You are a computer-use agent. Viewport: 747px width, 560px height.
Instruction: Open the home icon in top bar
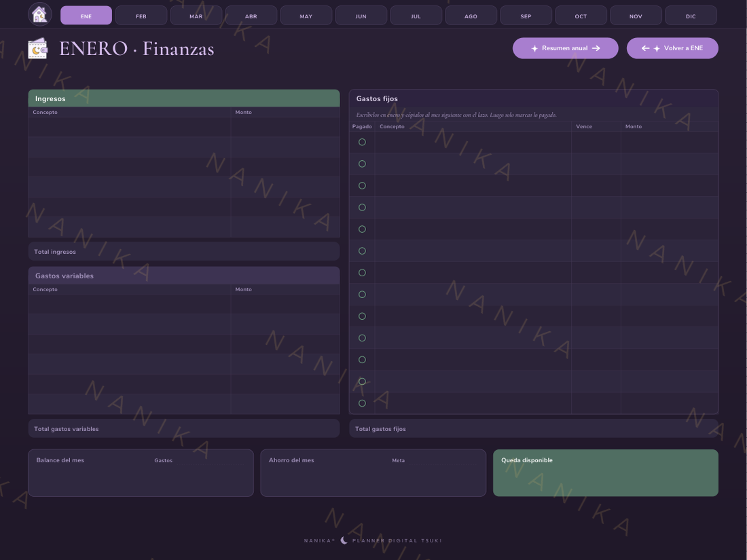tap(39, 14)
